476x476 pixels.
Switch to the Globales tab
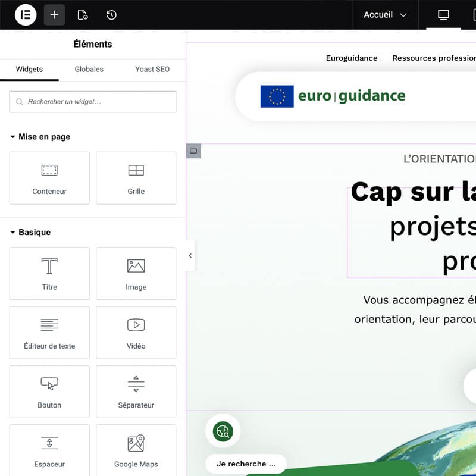point(89,69)
